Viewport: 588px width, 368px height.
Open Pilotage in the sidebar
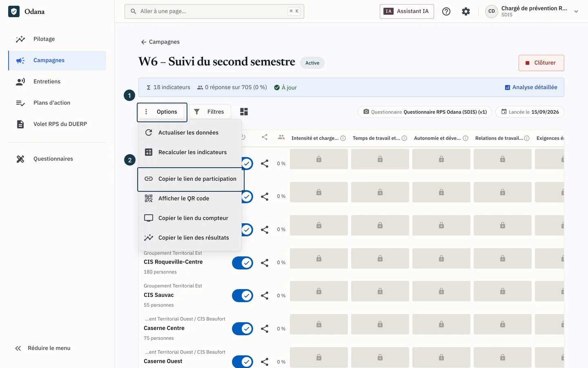tap(57, 39)
